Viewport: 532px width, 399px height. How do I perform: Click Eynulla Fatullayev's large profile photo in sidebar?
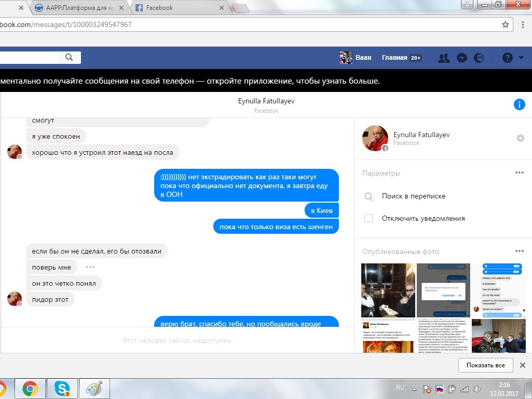pos(375,138)
